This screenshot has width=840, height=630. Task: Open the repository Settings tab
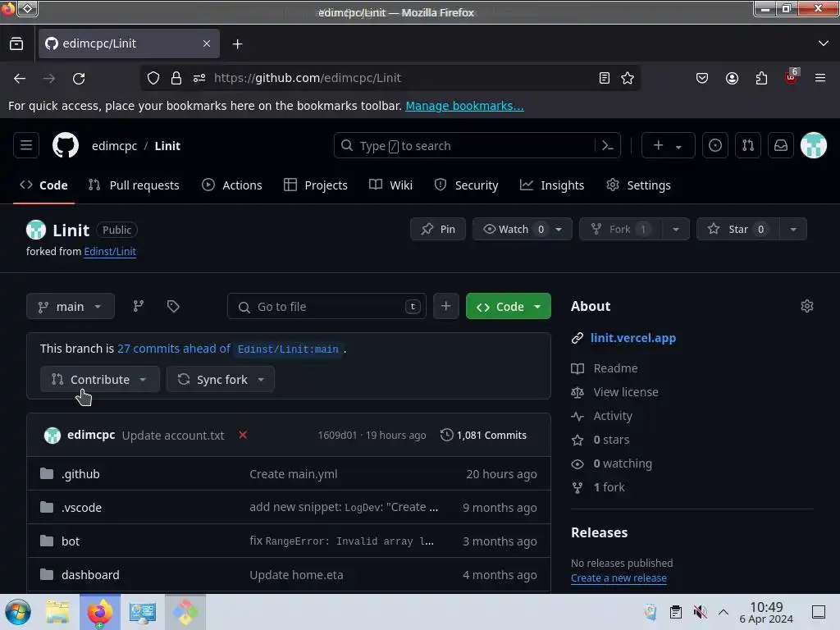click(638, 185)
